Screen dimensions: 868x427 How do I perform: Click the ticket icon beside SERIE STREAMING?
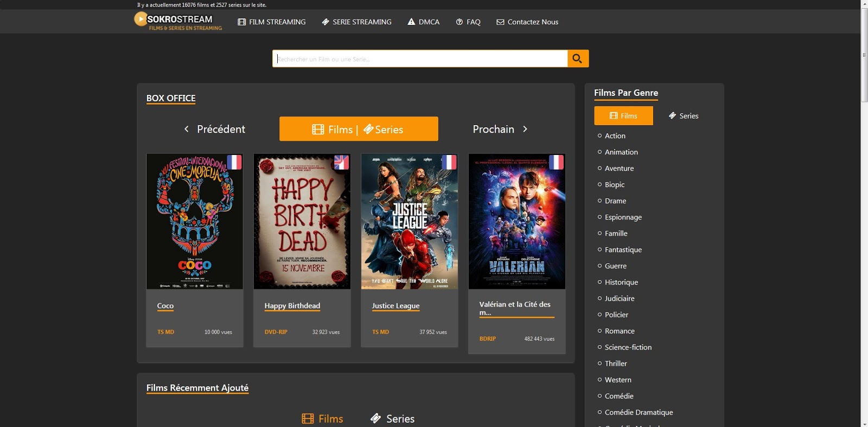click(x=325, y=22)
